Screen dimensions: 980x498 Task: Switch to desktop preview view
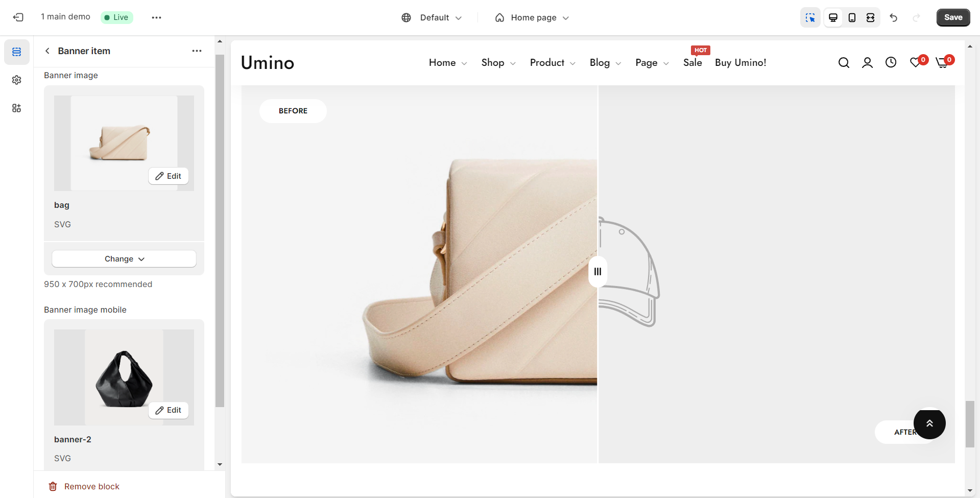[x=833, y=17]
